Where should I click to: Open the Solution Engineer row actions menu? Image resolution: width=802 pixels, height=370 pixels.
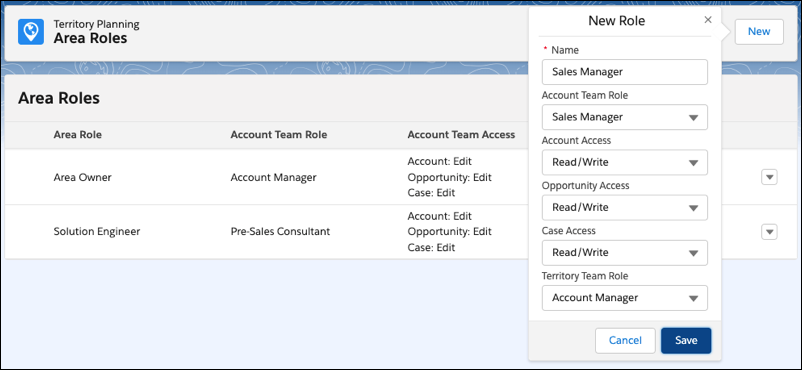[x=769, y=232]
